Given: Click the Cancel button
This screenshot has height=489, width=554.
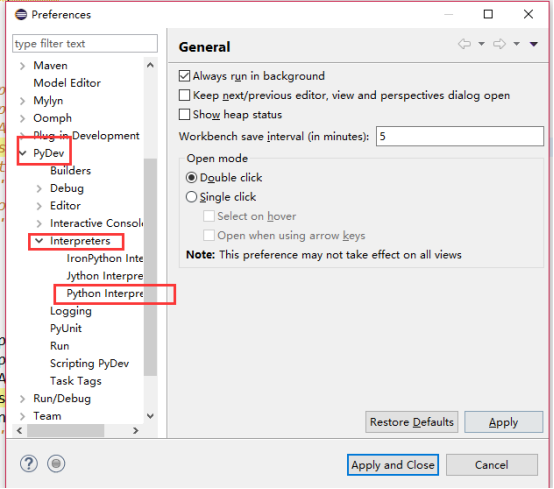Looking at the screenshot, I should pyautogui.click(x=492, y=465).
